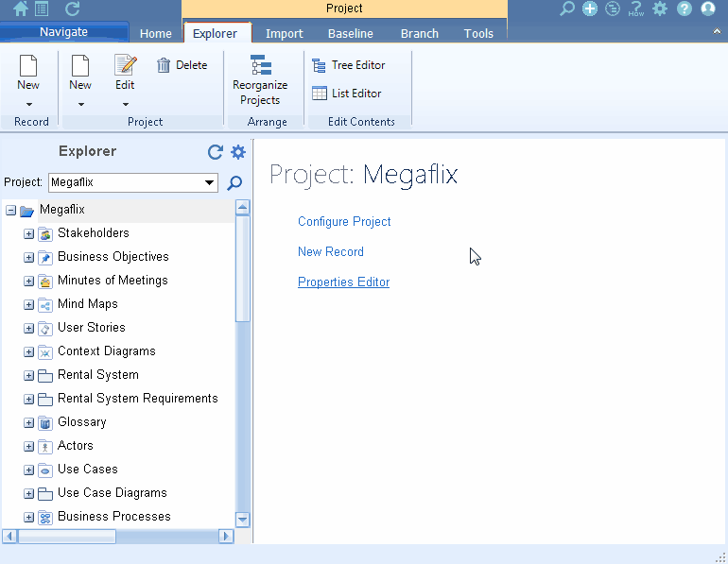The image size is (728, 564).
Task: Open the user profile icon
Action: (707, 9)
